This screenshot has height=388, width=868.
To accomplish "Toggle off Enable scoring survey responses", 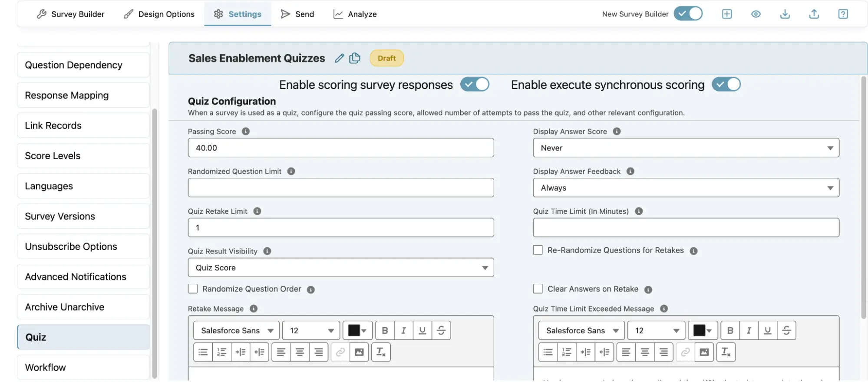I will (x=475, y=85).
